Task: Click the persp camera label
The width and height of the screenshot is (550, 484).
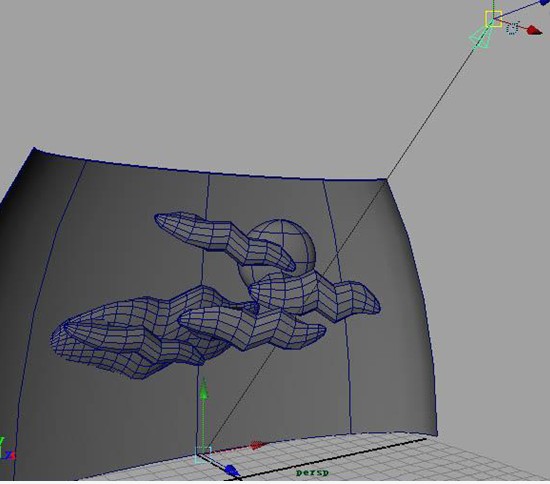Action: 312,473
